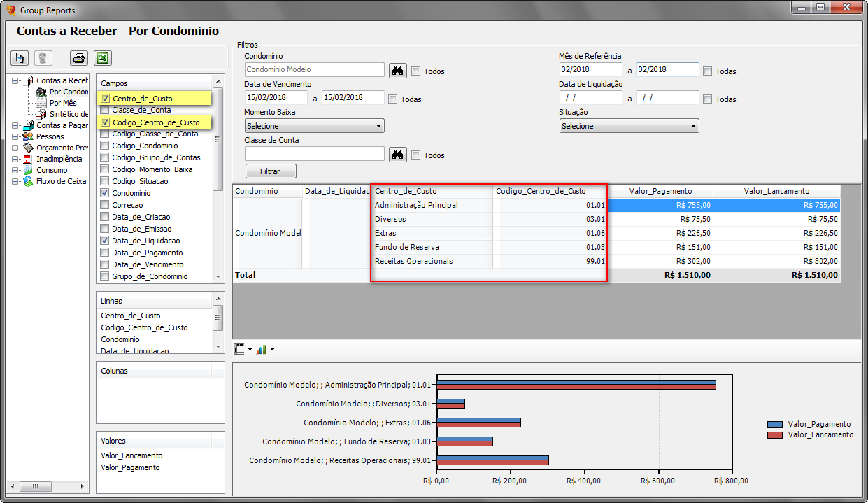
Task: Click the Mês de Referência end field
Action: pos(668,70)
